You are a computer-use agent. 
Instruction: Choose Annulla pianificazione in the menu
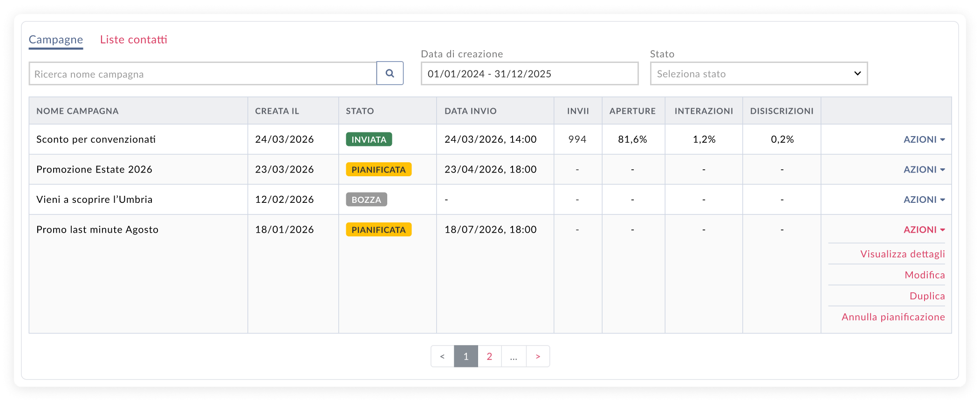(x=893, y=317)
